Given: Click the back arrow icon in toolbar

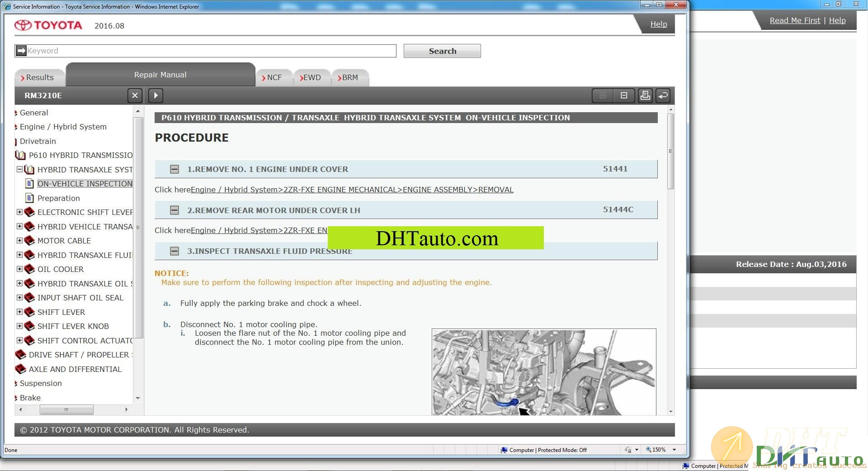Looking at the screenshot, I should pos(663,95).
